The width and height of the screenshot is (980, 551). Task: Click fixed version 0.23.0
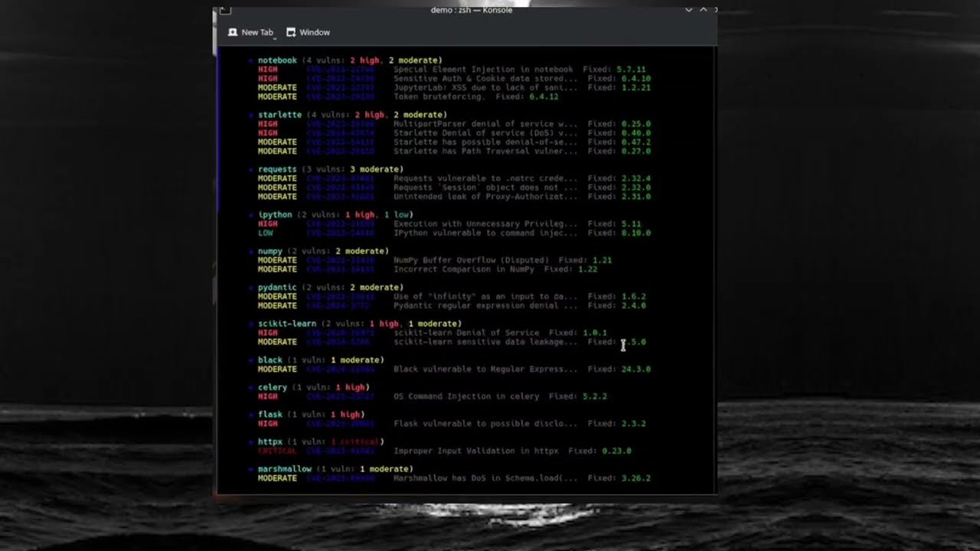[617, 452]
